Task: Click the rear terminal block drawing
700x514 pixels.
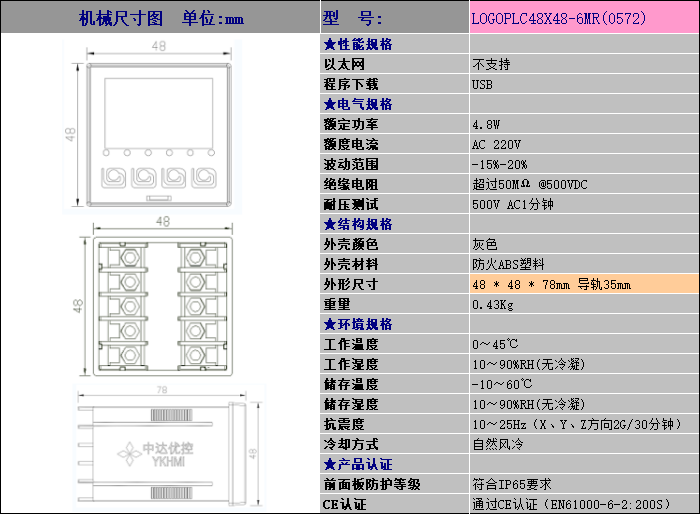Action: pyautogui.click(x=162, y=306)
